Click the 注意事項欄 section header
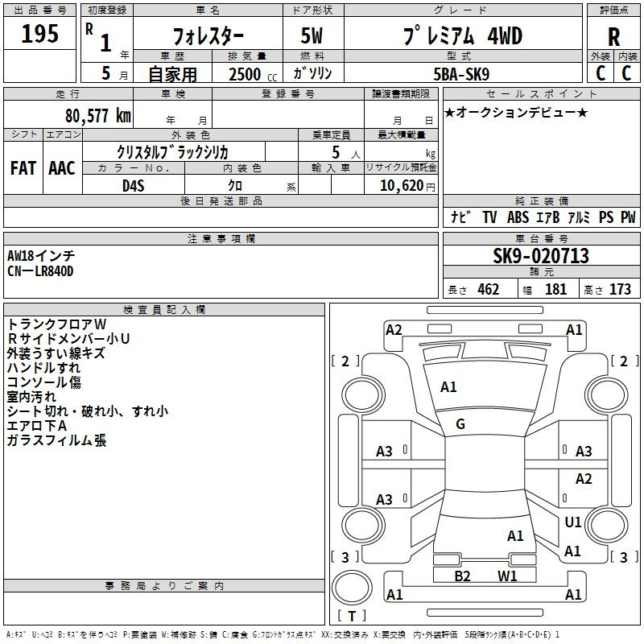644x644 pixels. pos(221,238)
